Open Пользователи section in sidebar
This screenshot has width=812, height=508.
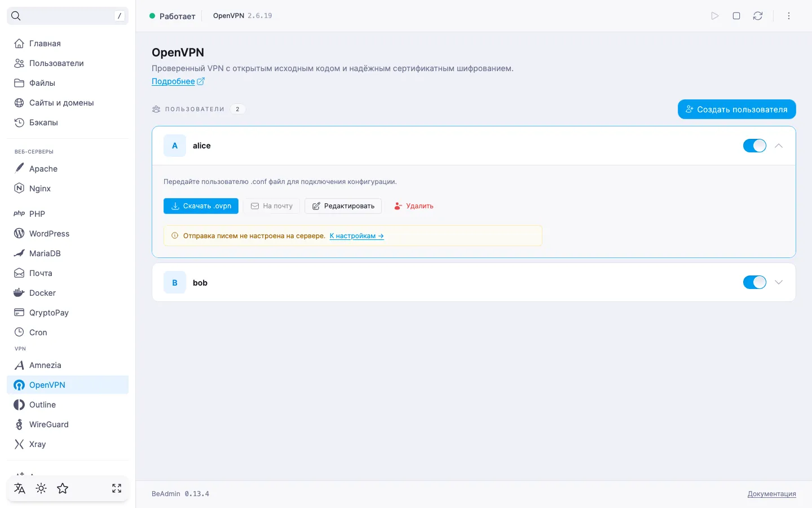pos(68,63)
